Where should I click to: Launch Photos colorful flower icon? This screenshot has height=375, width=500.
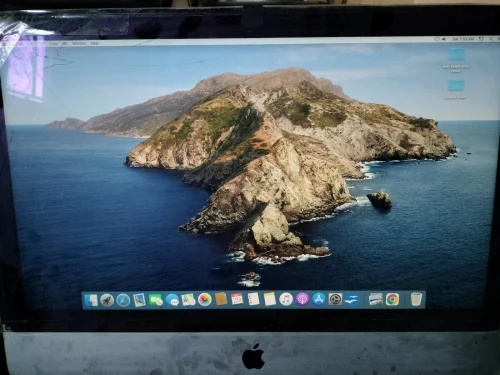pos(205,300)
